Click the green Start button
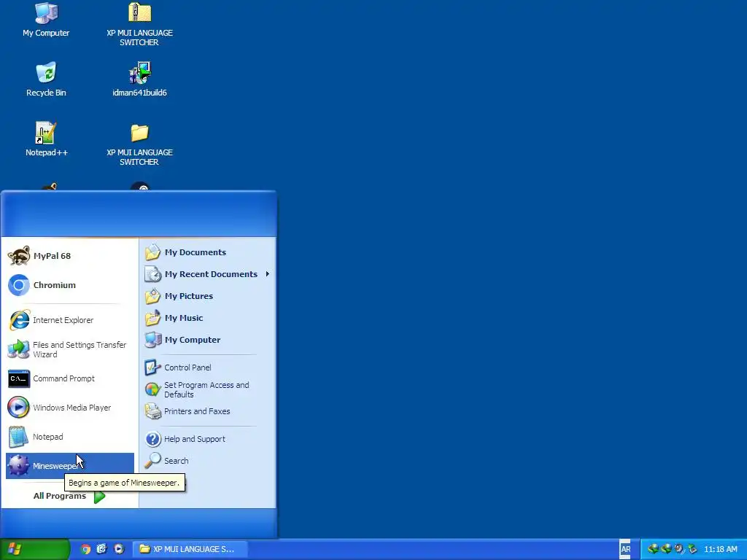747x560 pixels. 35,549
